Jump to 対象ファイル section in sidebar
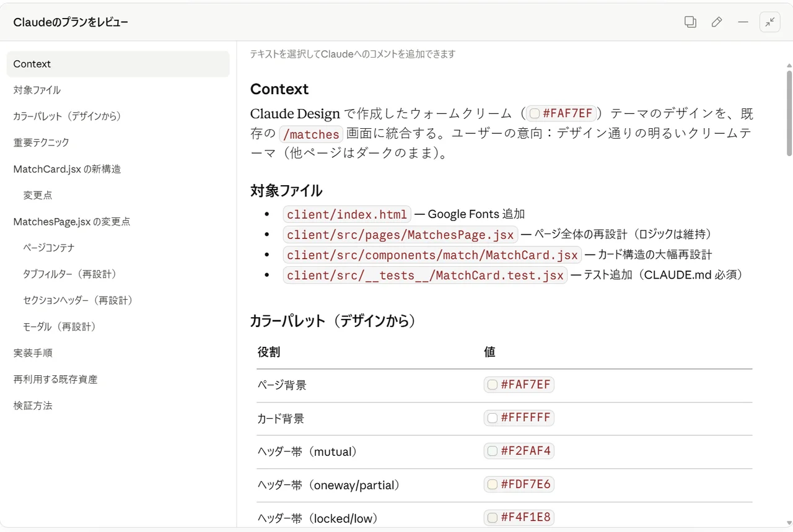The height and width of the screenshot is (532, 793). point(37,90)
